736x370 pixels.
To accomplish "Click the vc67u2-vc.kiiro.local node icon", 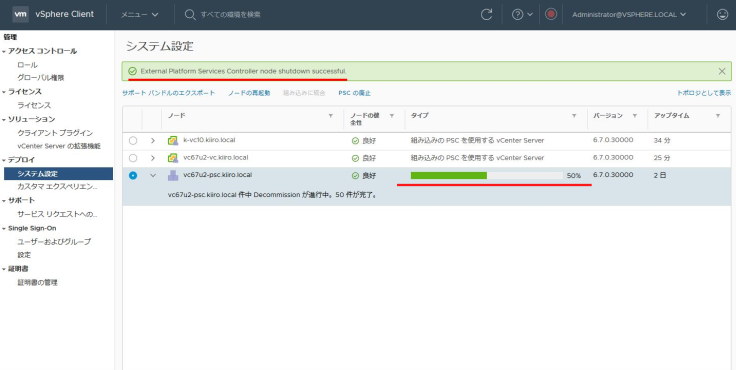I will pyautogui.click(x=173, y=158).
